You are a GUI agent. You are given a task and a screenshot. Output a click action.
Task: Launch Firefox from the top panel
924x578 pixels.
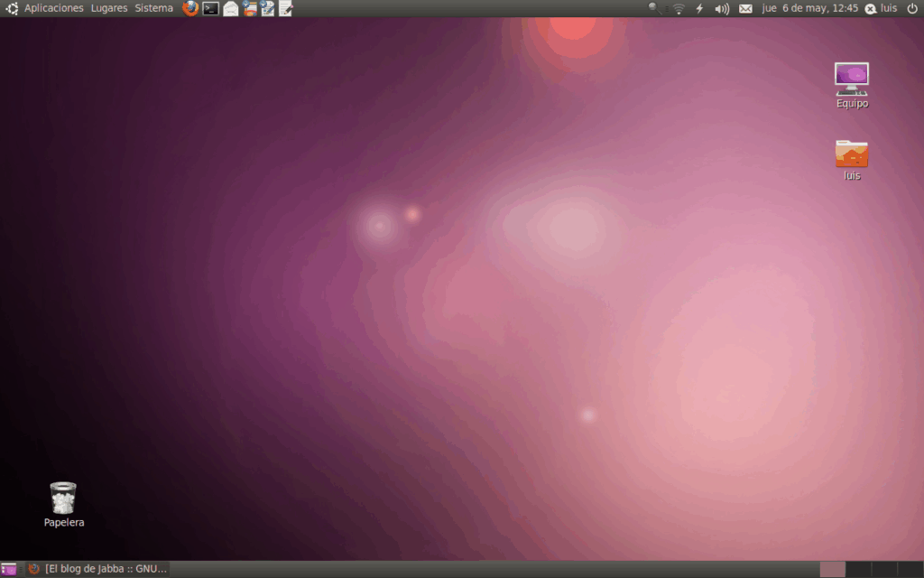point(190,8)
